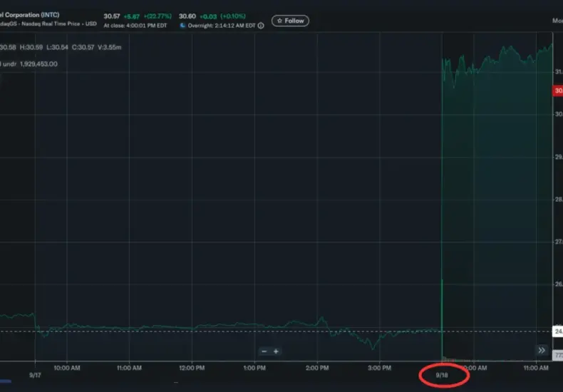Image resolution: width=563 pixels, height=392 pixels.
Task: Click the red current price tag
Action: coord(557,91)
